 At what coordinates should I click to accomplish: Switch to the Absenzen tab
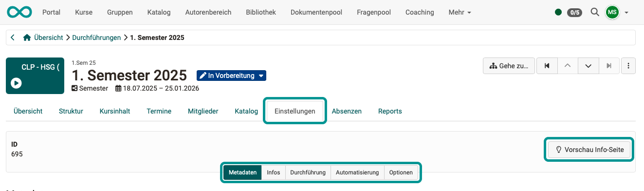tap(347, 111)
